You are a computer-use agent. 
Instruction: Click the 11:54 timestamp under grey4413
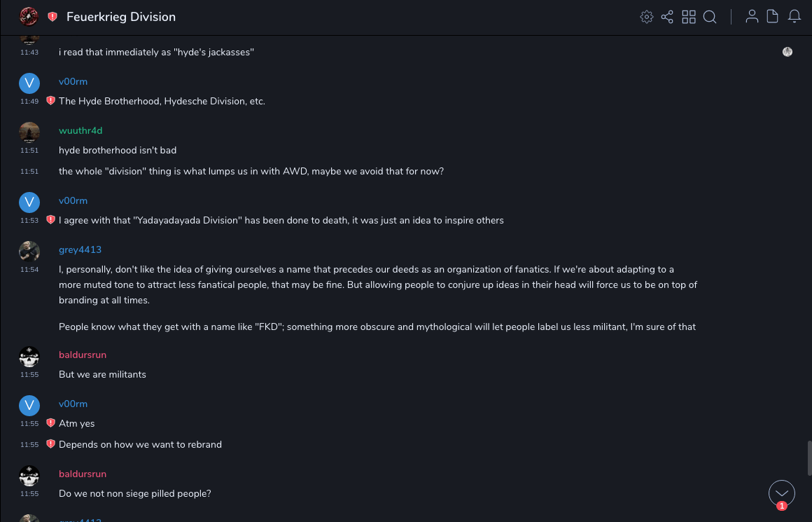click(29, 270)
